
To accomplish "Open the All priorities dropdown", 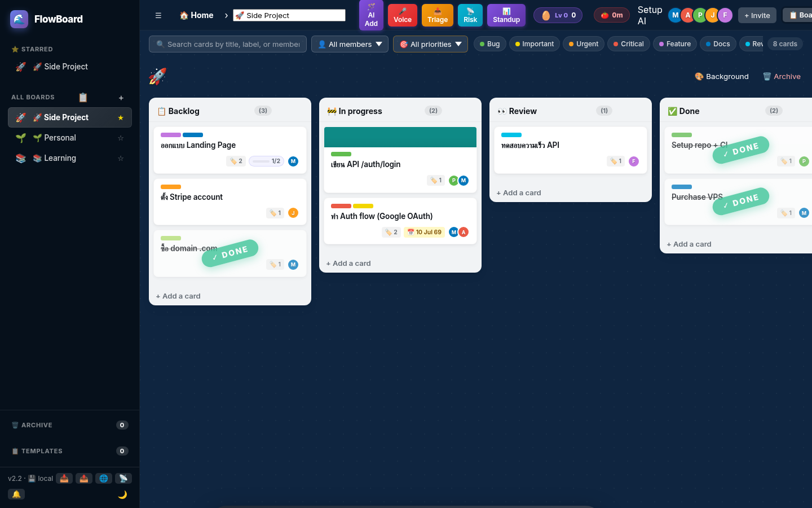I will [x=430, y=44].
